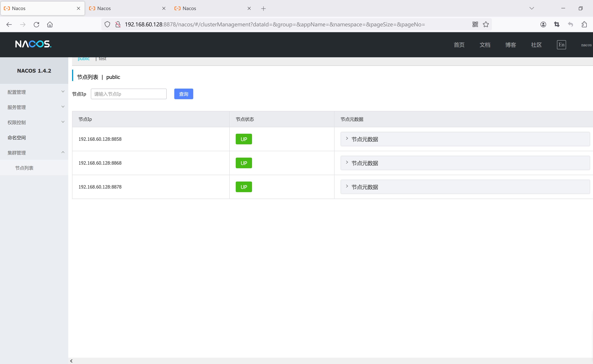Open 首页 in the top navigation
This screenshot has height=364, width=593.
tap(459, 45)
